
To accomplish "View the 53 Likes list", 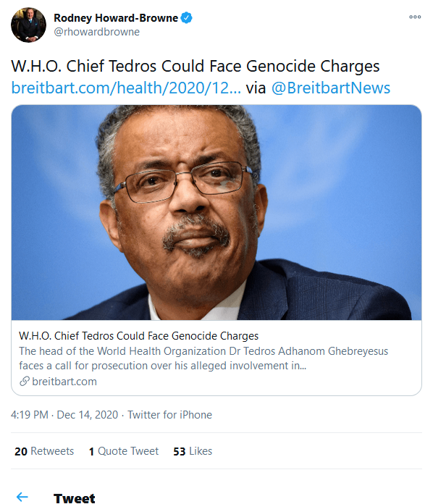I will (x=193, y=451).
